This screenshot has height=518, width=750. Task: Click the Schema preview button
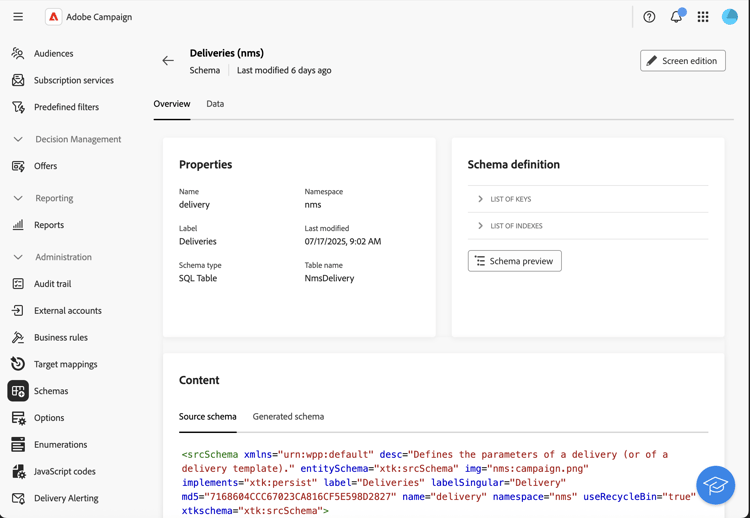click(x=515, y=261)
